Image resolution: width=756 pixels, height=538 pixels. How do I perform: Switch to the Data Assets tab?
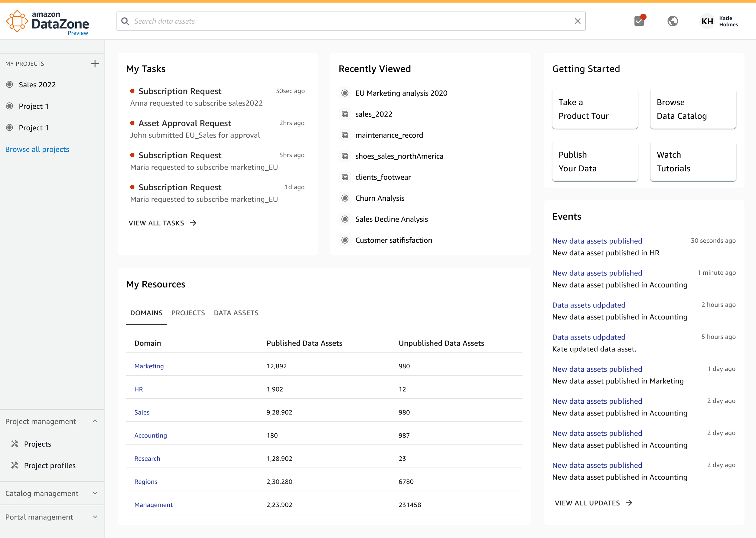coord(236,313)
